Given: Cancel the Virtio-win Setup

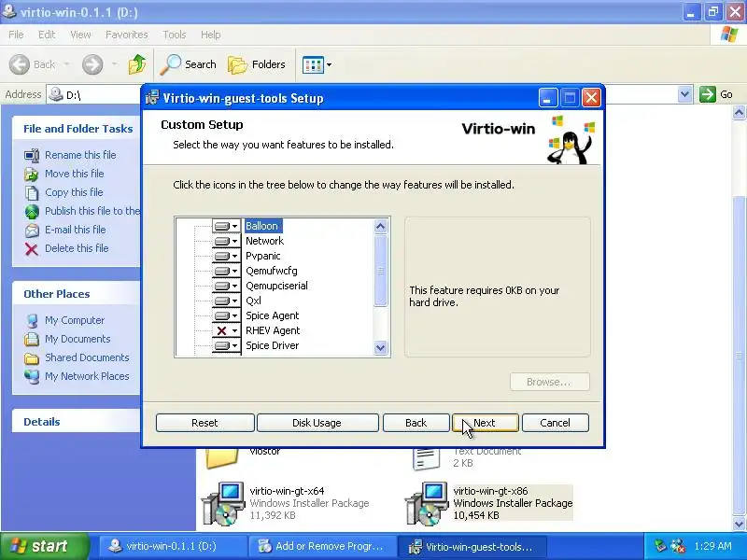Looking at the screenshot, I should pos(555,423).
